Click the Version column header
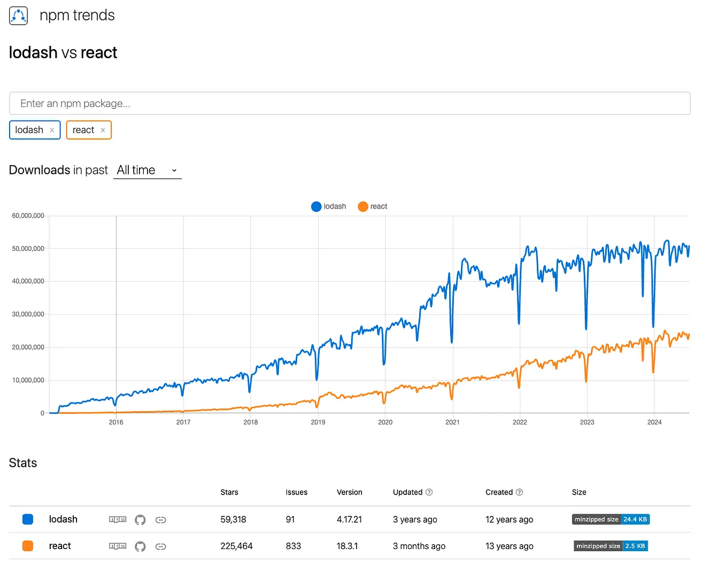 [350, 492]
